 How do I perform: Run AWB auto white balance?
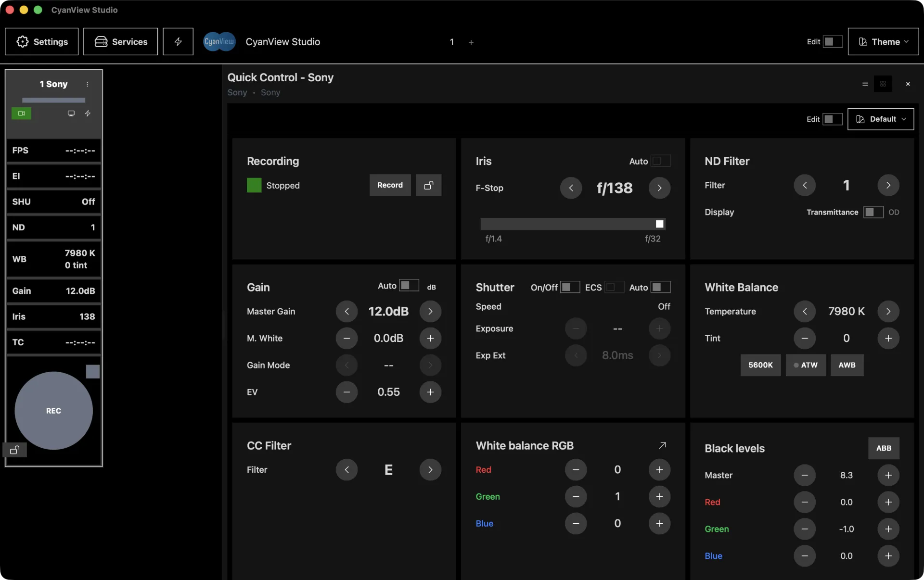click(x=847, y=365)
